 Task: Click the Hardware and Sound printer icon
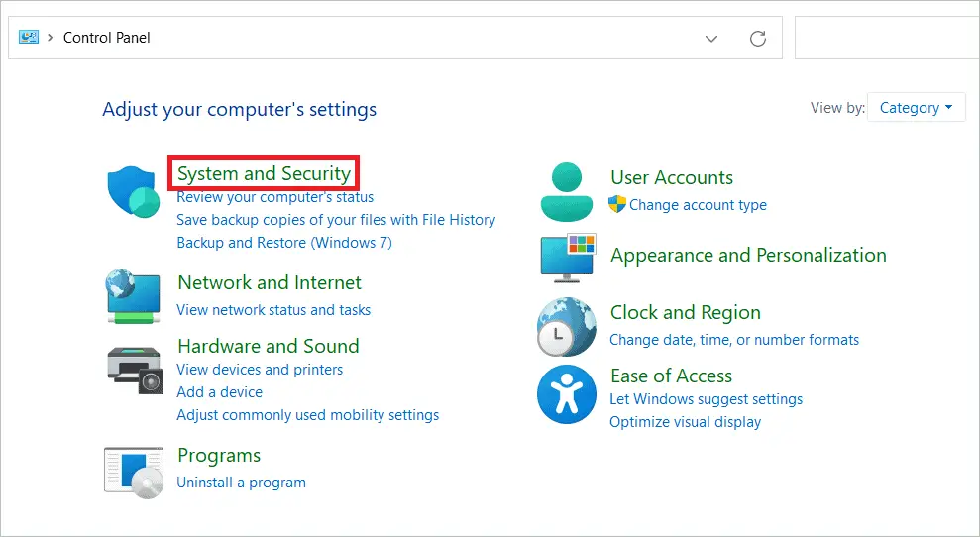click(135, 370)
